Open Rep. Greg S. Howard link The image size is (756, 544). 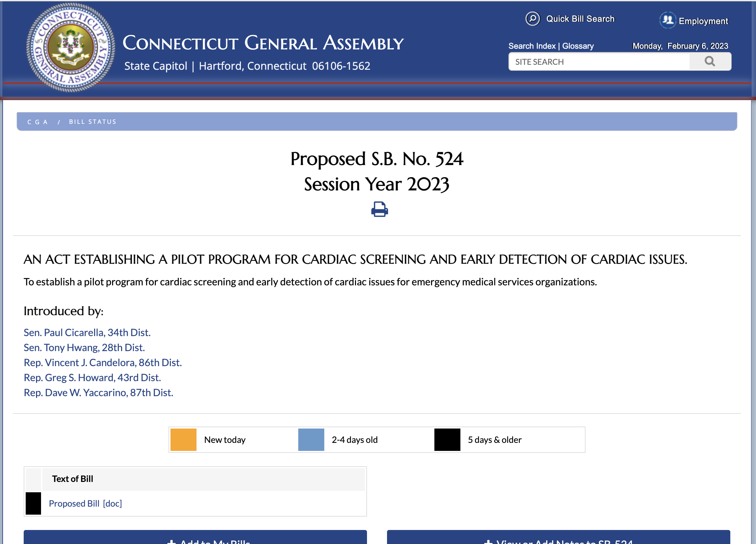pyautogui.click(x=92, y=377)
